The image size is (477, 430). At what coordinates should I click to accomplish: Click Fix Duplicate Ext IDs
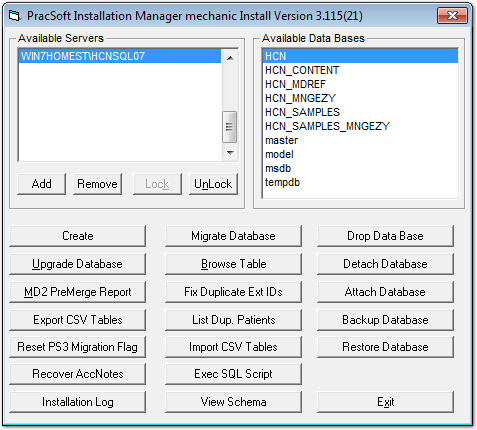coord(233,292)
